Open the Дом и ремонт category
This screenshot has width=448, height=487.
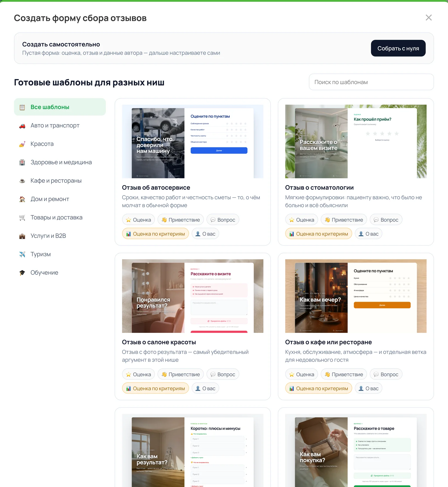pos(60,199)
